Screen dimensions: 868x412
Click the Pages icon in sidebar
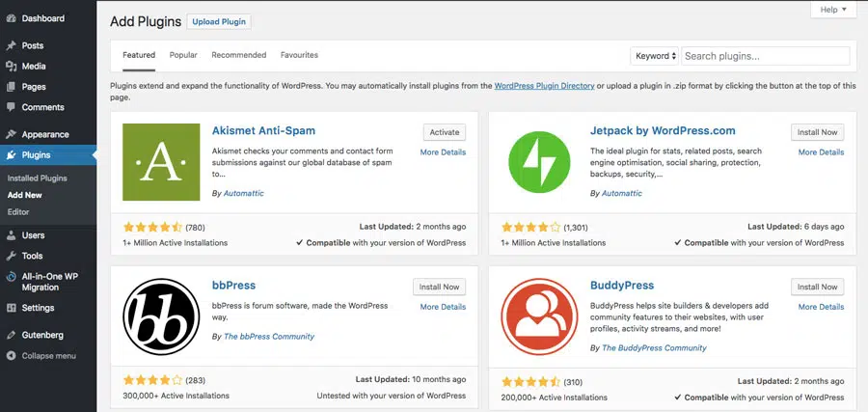(x=11, y=87)
